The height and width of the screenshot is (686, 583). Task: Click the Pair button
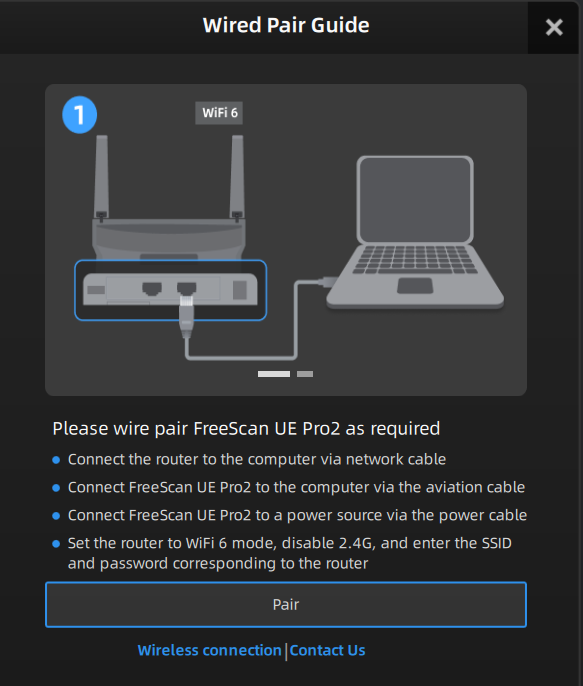(x=286, y=605)
